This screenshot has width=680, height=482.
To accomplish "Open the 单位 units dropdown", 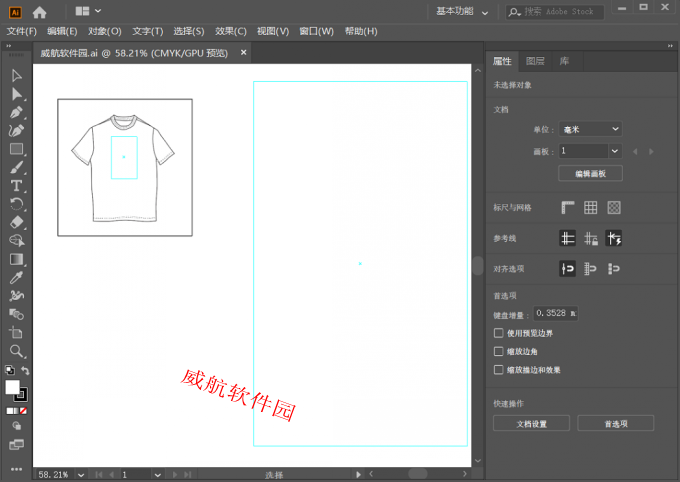I will pos(590,129).
